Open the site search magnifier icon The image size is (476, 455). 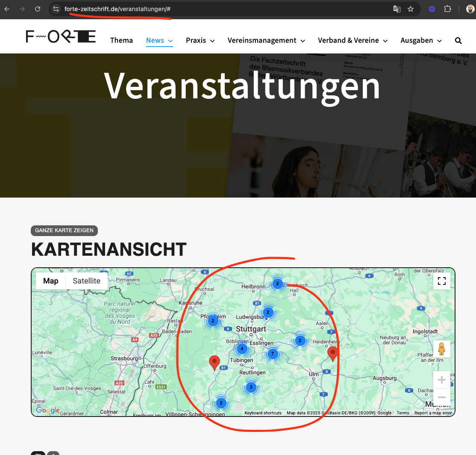pos(458,41)
